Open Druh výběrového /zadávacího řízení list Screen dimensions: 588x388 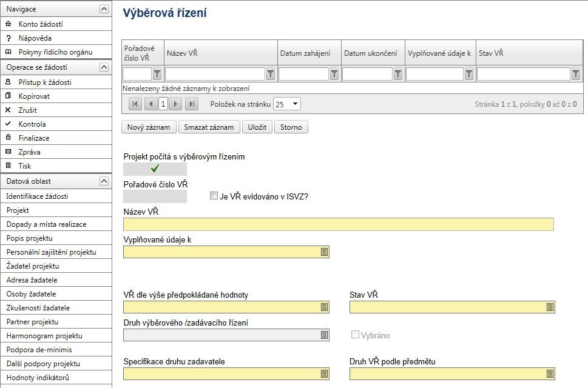(325, 335)
